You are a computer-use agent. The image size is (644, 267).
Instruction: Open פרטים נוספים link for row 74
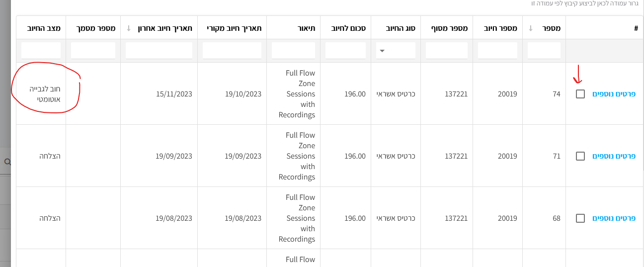(x=614, y=94)
